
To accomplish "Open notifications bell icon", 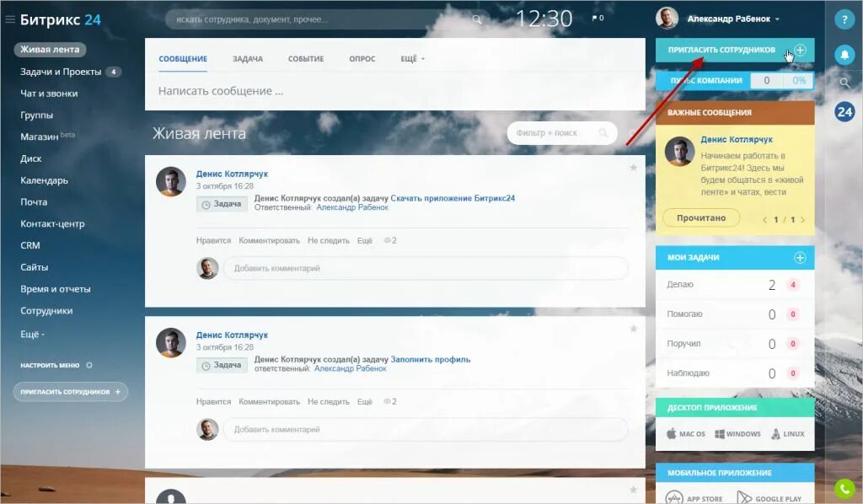I will point(844,55).
